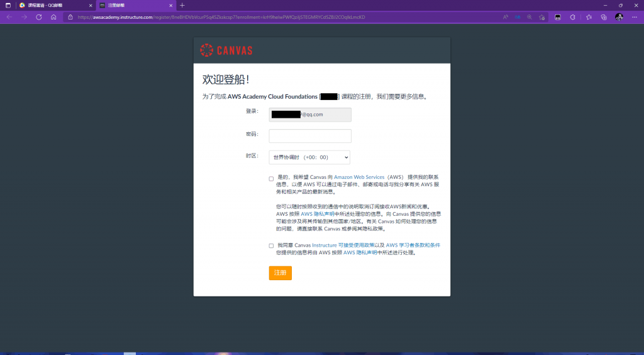Open the Favorites list
The width and height of the screenshot is (644, 355).
click(589, 17)
